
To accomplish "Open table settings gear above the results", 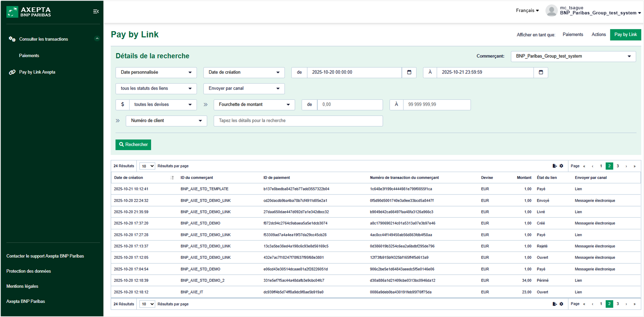I will [x=562, y=166].
